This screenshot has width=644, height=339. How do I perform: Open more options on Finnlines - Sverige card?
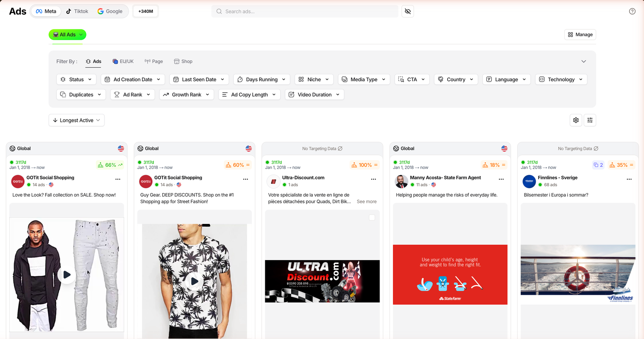(x=629, y=179)
